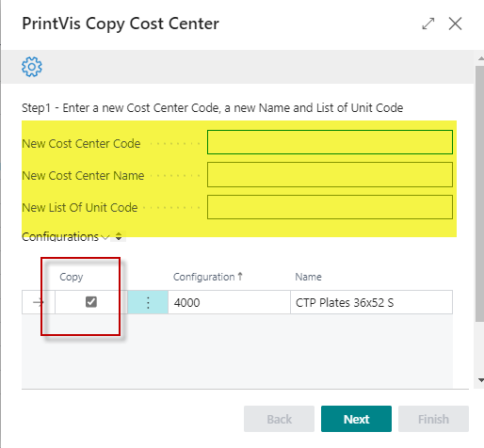The image size is (484, 448).
Task: Select the CTP Plates 36x52 S cell
Action: tap(371, 302)
